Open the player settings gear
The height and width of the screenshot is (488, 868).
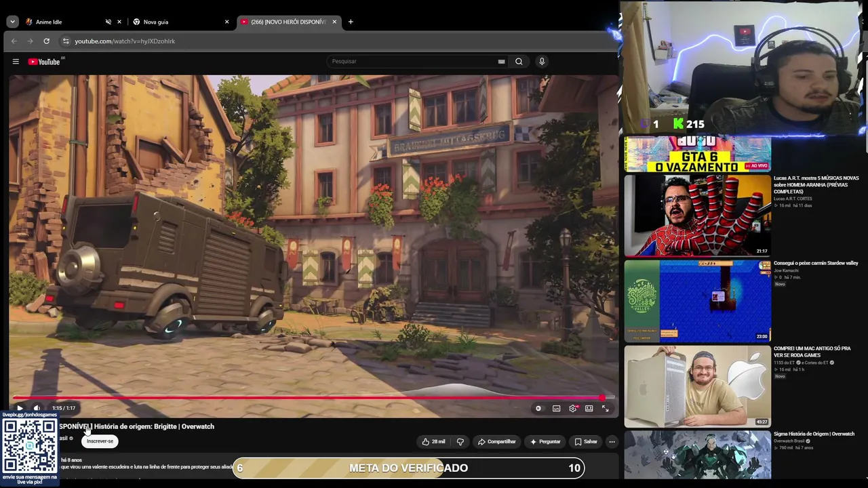pyautogui.click(x=573, y=409)
